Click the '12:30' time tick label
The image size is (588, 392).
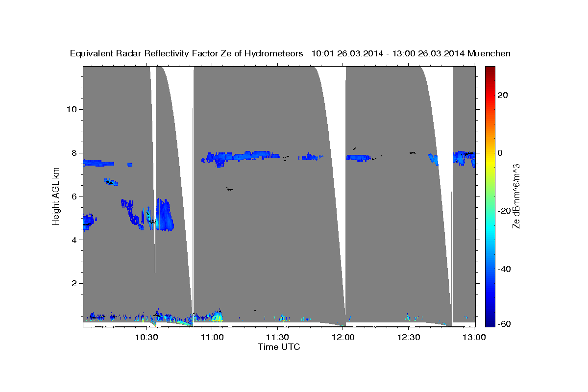pyautogui.click(x=409, y=337)
